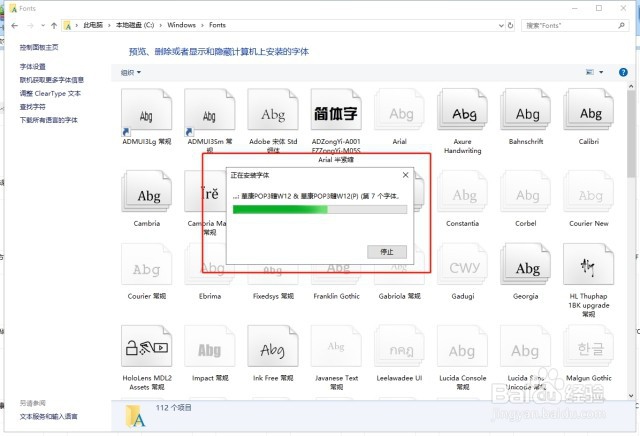Go back with the back arrow

[x=15, y=25]
